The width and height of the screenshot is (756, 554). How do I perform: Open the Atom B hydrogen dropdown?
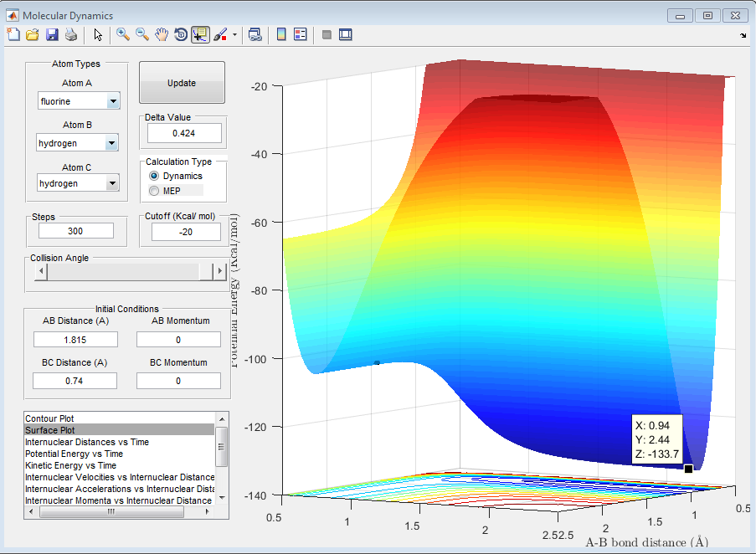tap(112, 143)
